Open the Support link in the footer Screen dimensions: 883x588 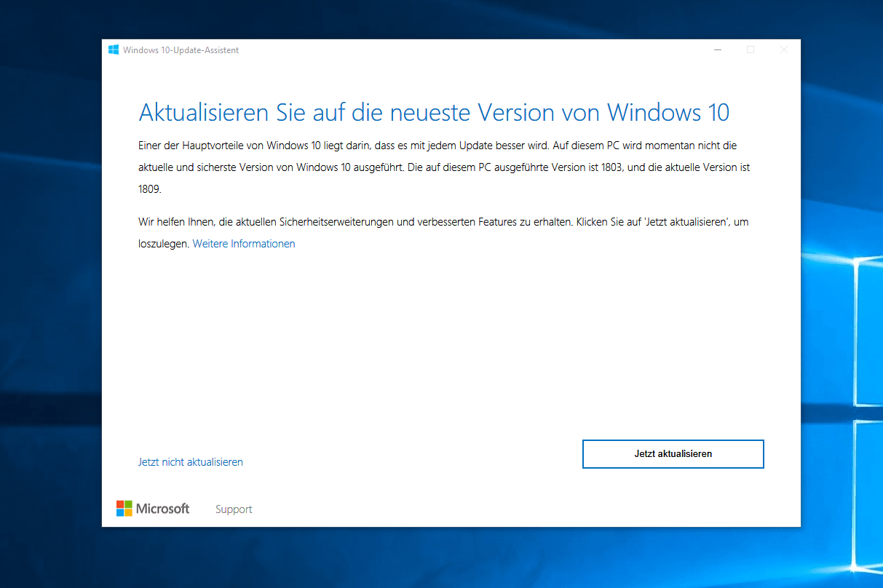click(x=234, y=509)
